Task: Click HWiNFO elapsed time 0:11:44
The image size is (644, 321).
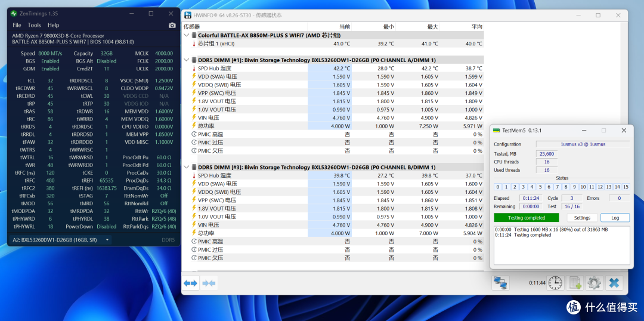Action: tap(537, 283)
